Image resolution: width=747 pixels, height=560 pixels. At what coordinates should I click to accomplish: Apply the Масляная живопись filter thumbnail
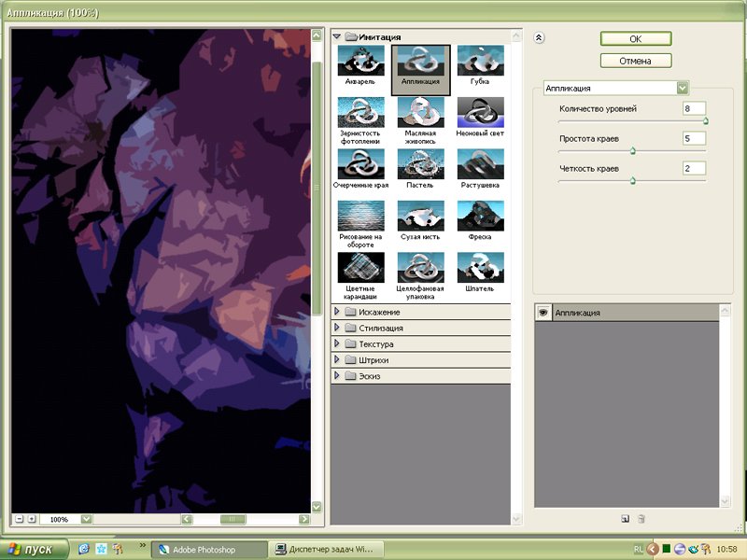[x=420, y=112]
